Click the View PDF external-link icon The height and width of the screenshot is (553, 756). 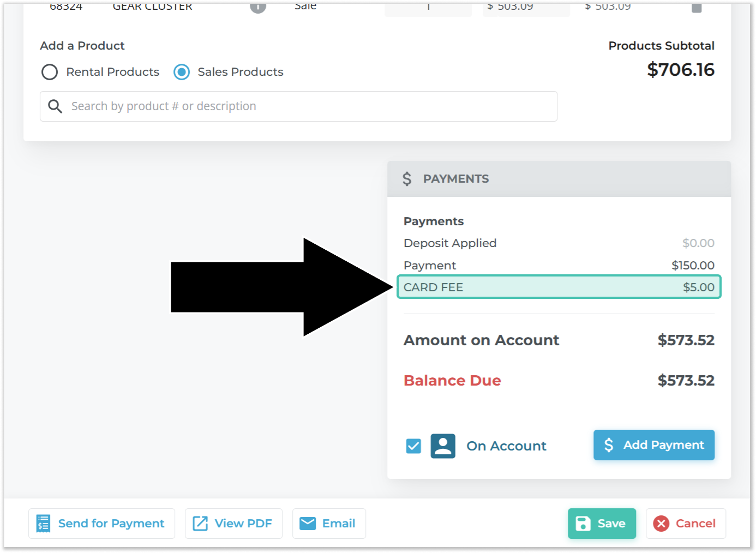coord(200,524)
